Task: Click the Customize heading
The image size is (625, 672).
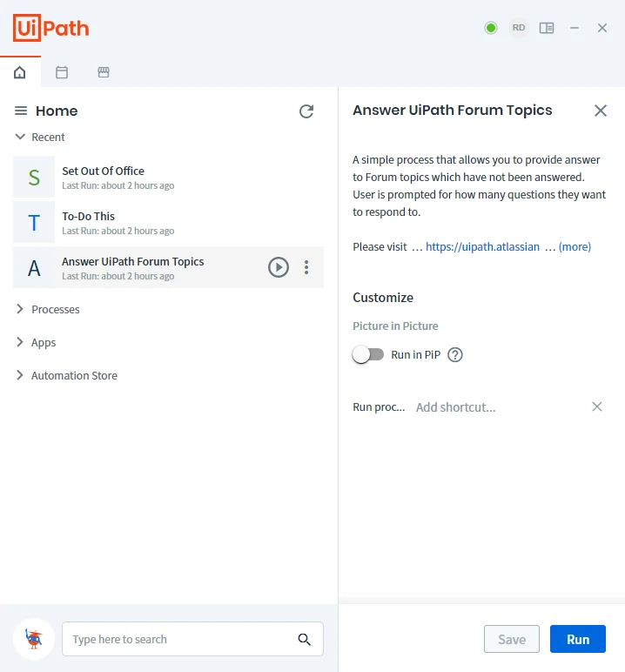Action: [383, 298]
